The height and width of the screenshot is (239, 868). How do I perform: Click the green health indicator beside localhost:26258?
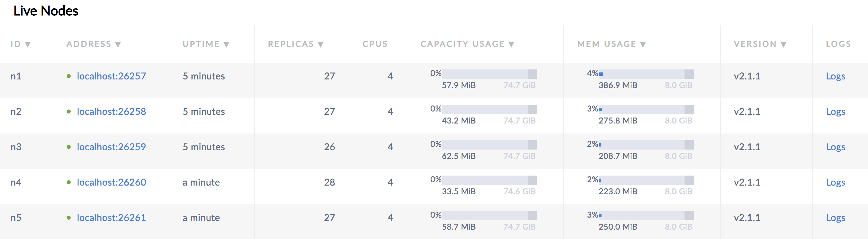pyautogui.click(x=70, y=111)
